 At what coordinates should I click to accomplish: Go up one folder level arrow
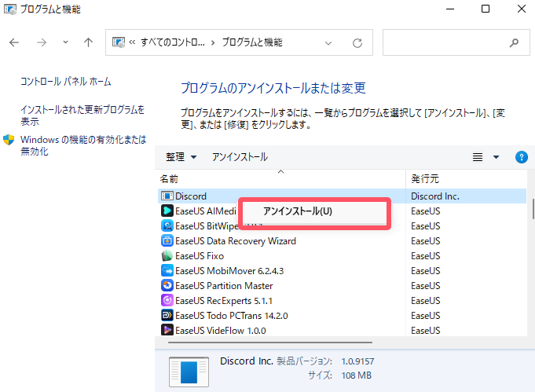89,42
